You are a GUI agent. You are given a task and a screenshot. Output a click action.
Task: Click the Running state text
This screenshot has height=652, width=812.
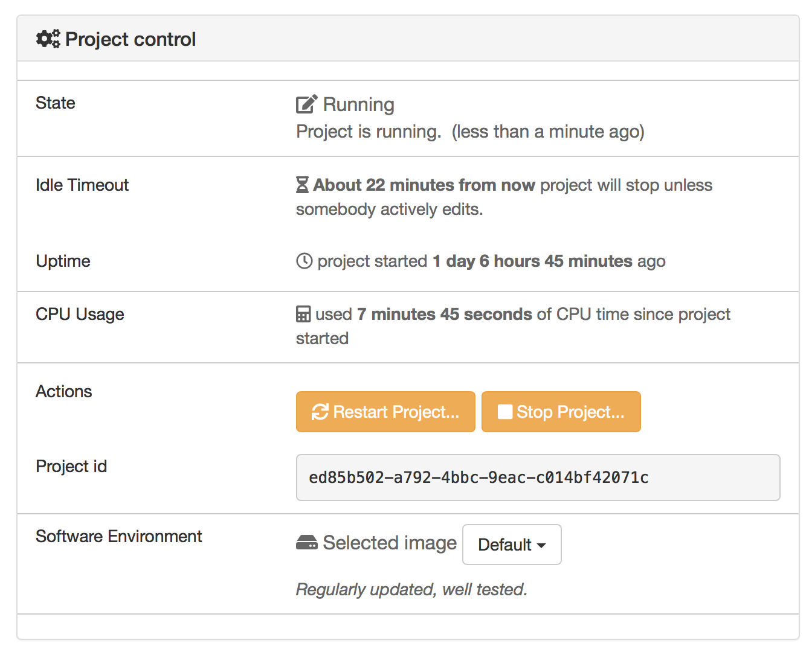coord(359,104)
